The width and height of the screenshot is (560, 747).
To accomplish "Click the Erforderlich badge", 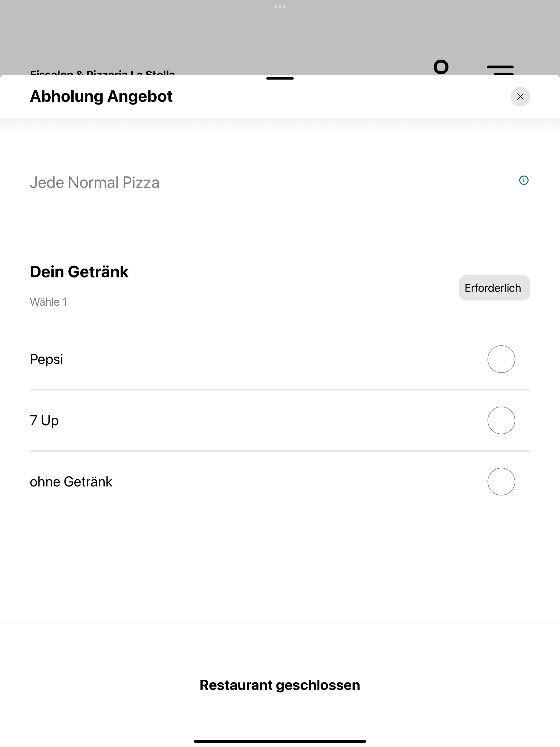I will (x=494, y=288).
